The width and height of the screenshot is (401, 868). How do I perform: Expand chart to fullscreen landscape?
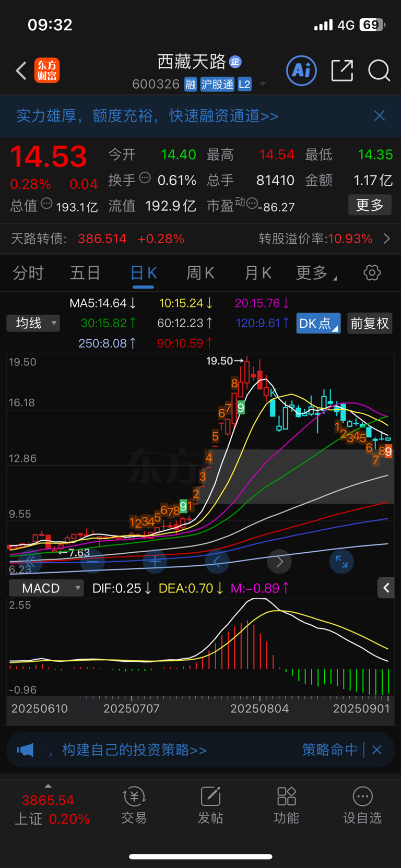click(x=341, y=562)
